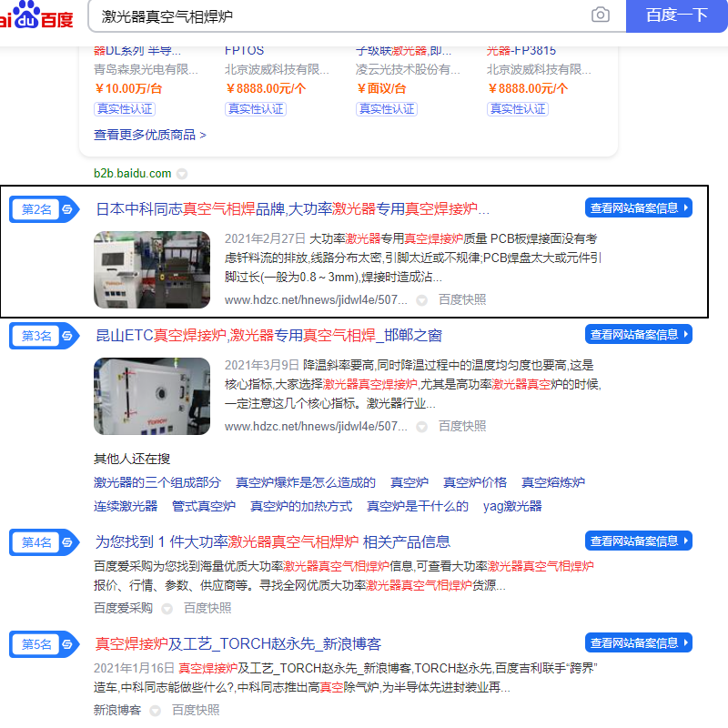Search related 管式真空炉

point(203,507)
